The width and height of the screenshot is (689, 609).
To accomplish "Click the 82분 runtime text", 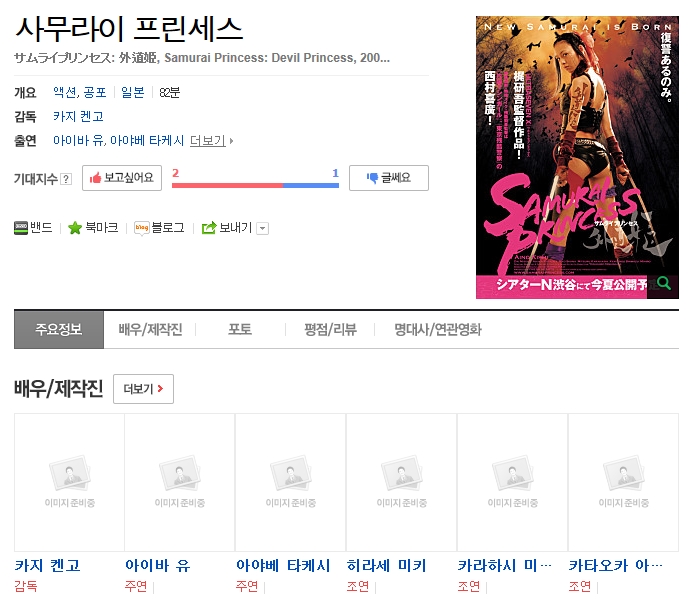I will pos(170,93).
